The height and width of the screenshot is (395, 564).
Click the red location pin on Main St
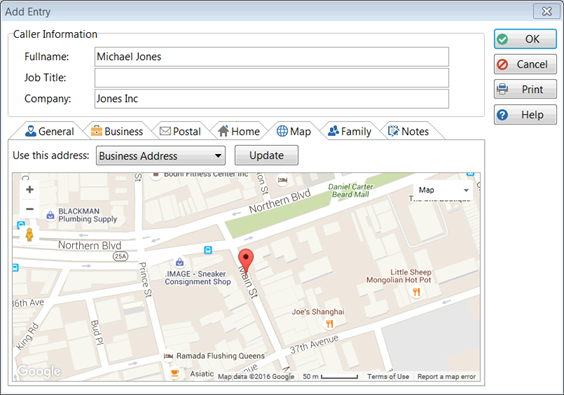pyautogui.click(x=246, y=261)
